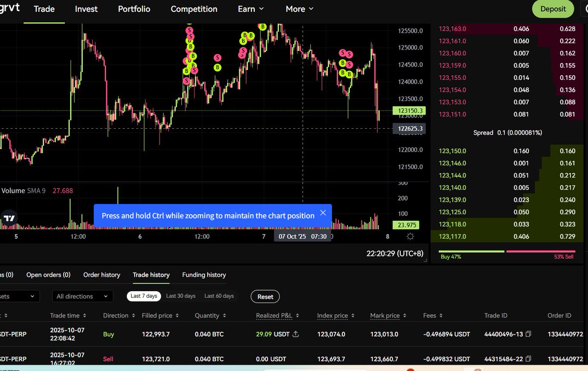The height and width of the screenshot is (371, 588).
Task: Select bid price 123,140.0 in order book
Action: (x=452, y=188)
